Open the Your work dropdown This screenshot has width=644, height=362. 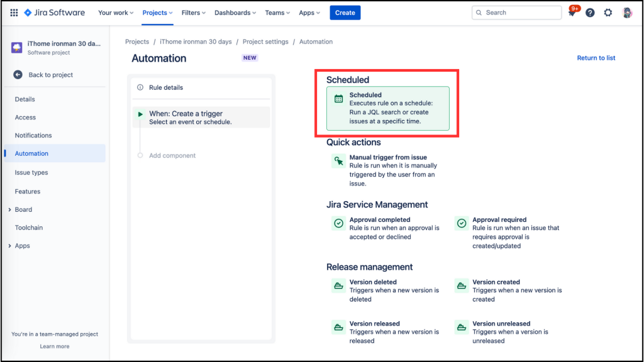(x=116, y=13)
